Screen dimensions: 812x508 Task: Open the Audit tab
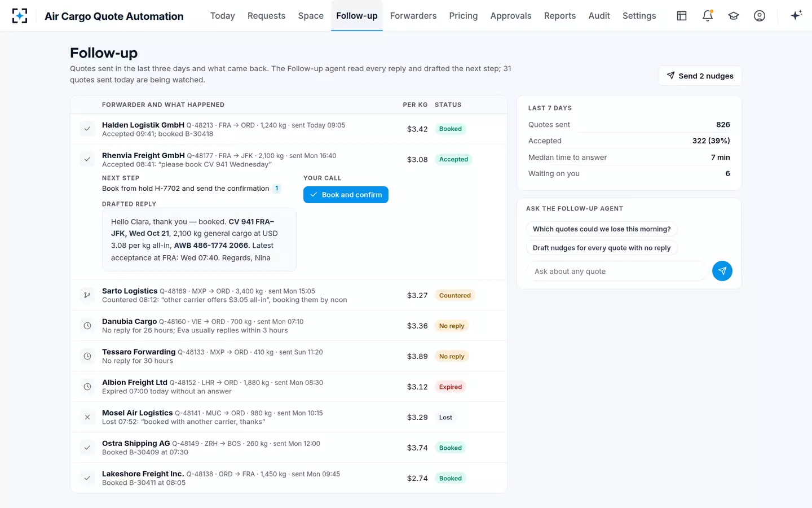tap(599, 16)
